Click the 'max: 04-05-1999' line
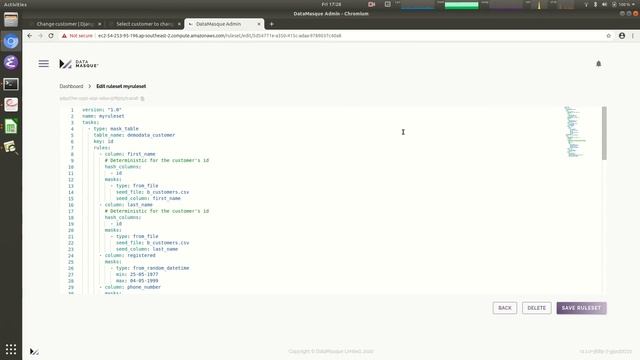 tap(137, 281)
